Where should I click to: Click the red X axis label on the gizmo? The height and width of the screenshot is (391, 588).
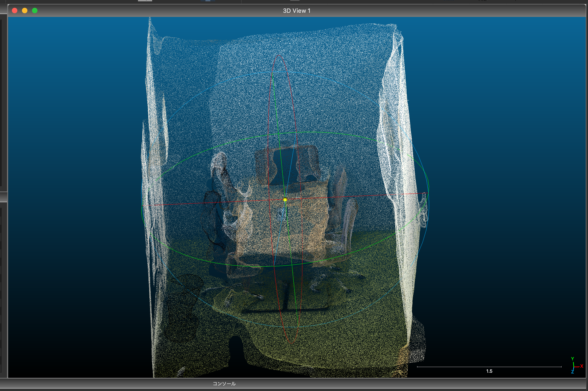coord(582,366)
